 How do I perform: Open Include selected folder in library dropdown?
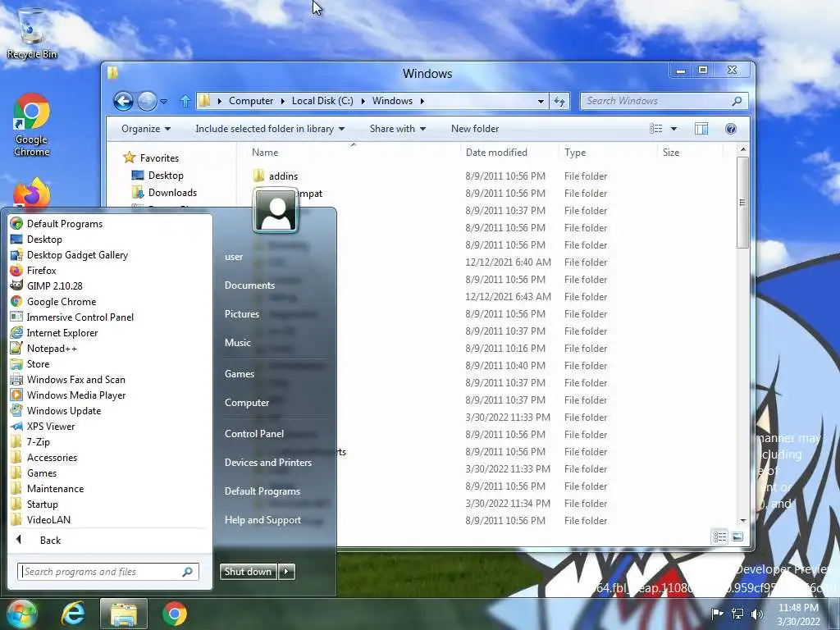pos(270,129)
